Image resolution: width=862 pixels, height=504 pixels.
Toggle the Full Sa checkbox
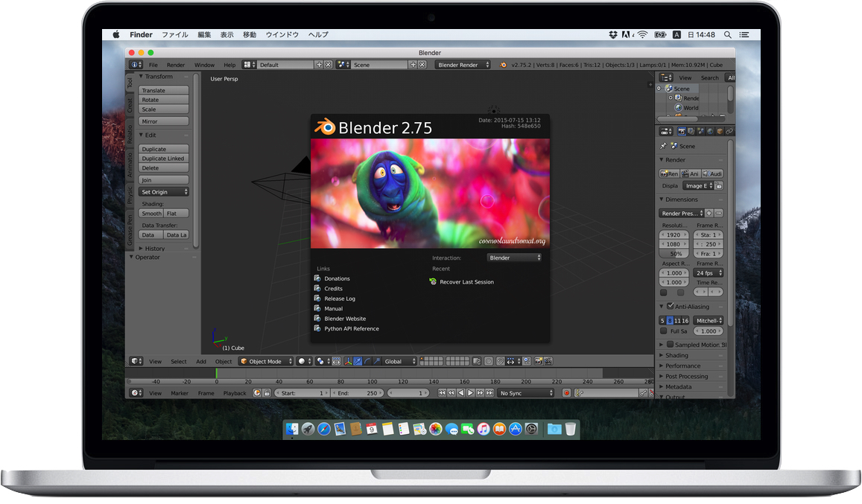[x=664, y=331]
